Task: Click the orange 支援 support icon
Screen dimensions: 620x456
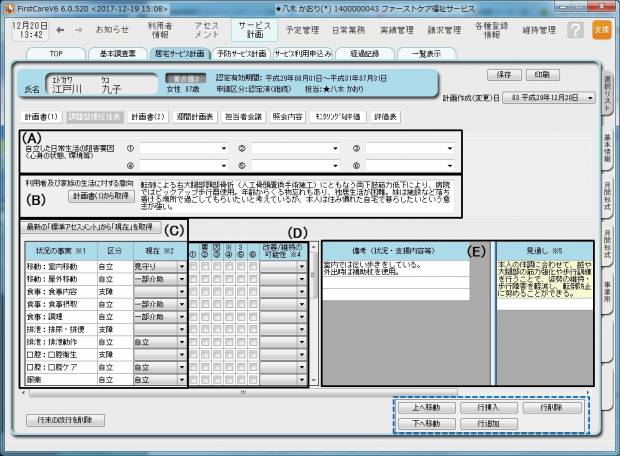Action: coord(600,30)
